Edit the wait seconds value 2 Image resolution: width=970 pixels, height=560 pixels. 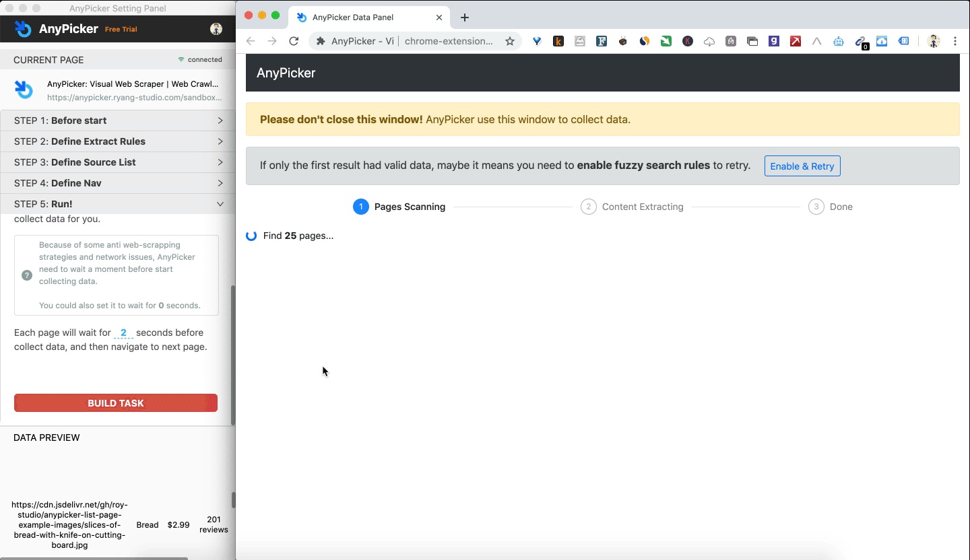(123, 332)
